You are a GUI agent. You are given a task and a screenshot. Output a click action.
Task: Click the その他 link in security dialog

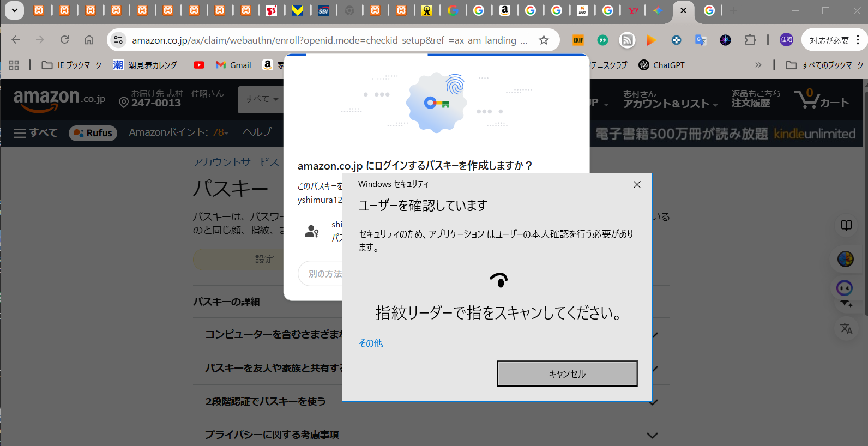click(371, 343)
